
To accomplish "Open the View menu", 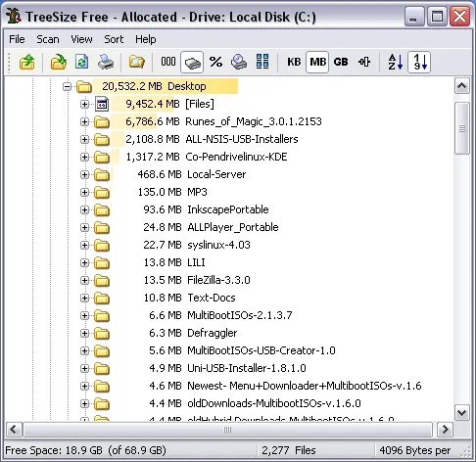I will pos(81,39).
